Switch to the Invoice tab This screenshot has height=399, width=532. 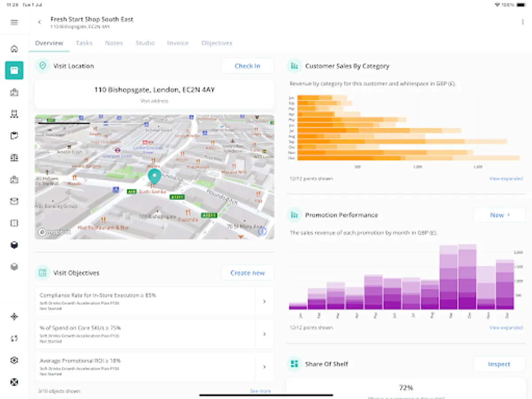pos(177,43)
